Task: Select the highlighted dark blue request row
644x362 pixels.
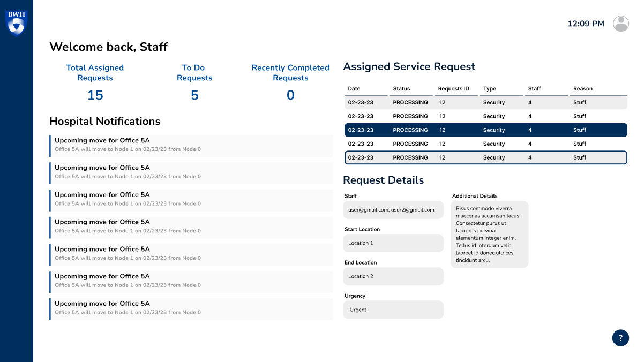Action: (x=485, y=130)
